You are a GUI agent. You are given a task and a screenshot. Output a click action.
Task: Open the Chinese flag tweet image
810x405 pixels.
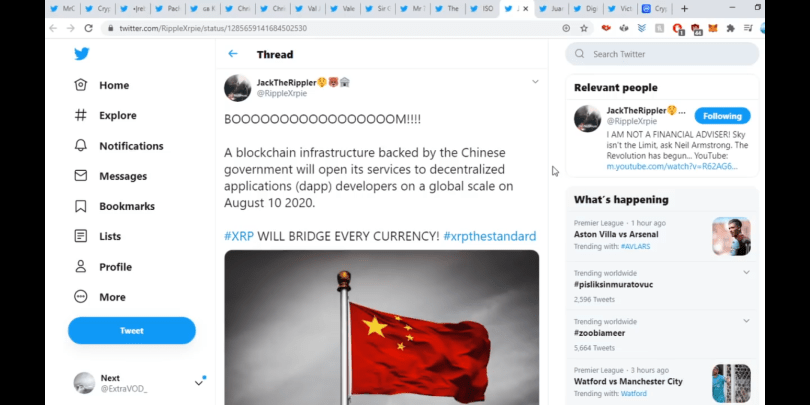pos(381,328)
